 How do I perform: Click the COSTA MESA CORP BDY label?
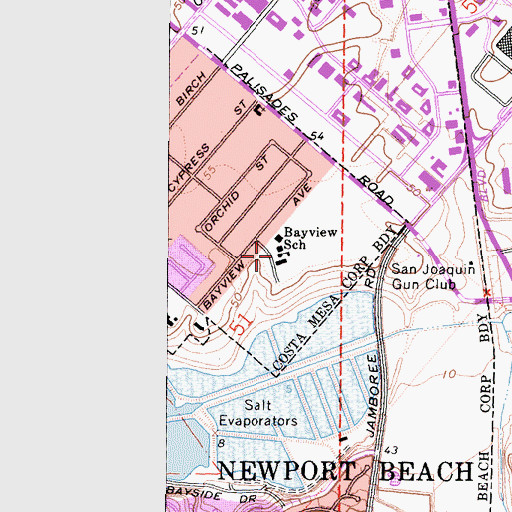tap(335, 297)
